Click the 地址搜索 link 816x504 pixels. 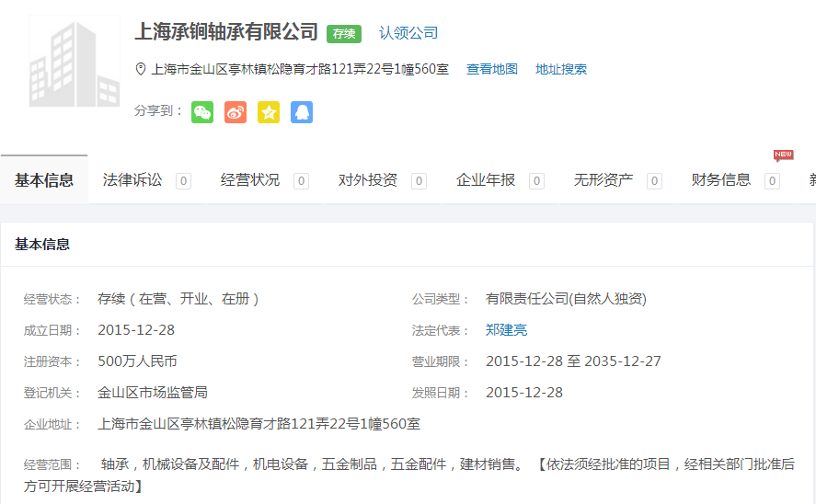(x=561, y=69)
